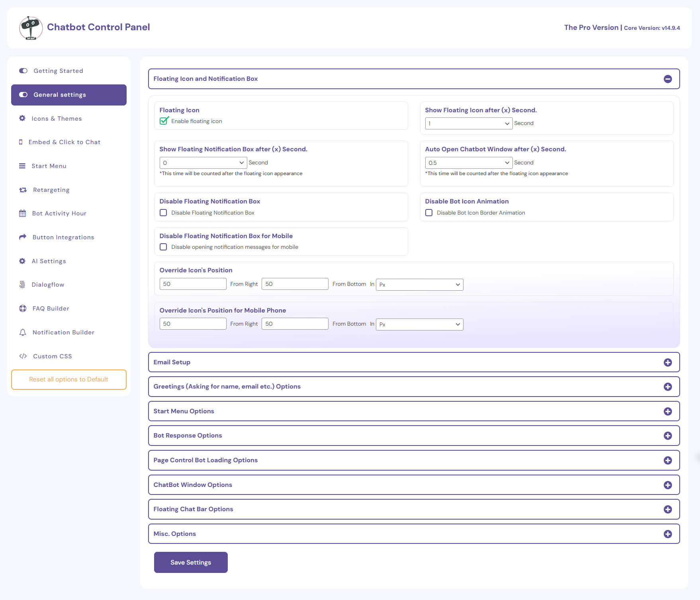700x600 pixels.
Task: Click the AI Settings gear icon
Action: pyautogui.click(x=22, y=261)
